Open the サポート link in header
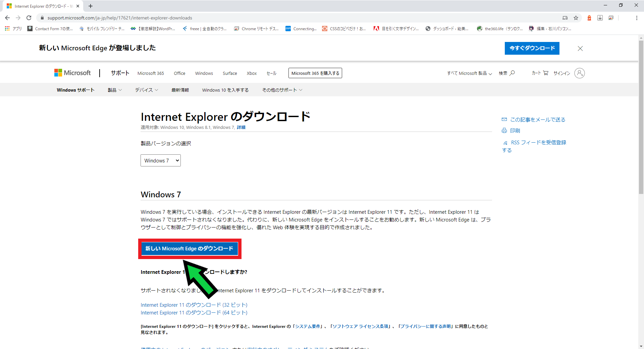Viewport: 644px width, 349px height. (x=120, y=73)
